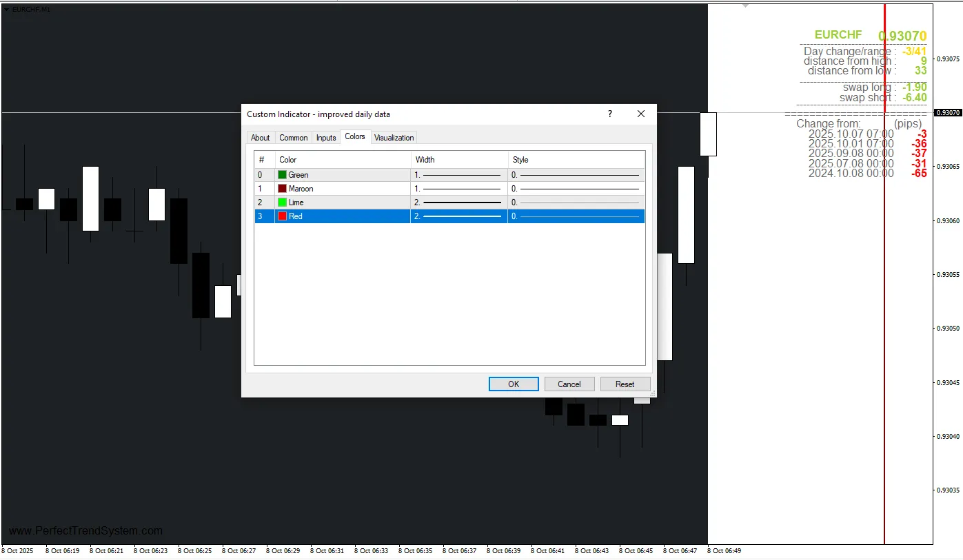Open width dropdown for Green row

click(x=459, y=175)
